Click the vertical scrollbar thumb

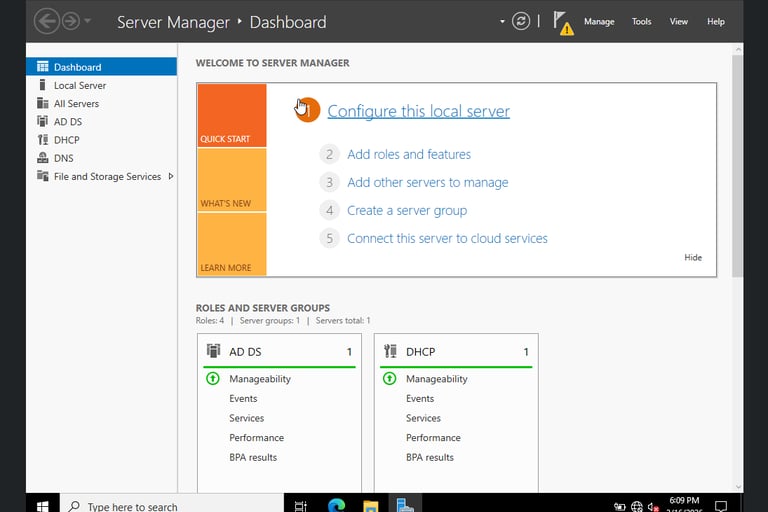737,166
